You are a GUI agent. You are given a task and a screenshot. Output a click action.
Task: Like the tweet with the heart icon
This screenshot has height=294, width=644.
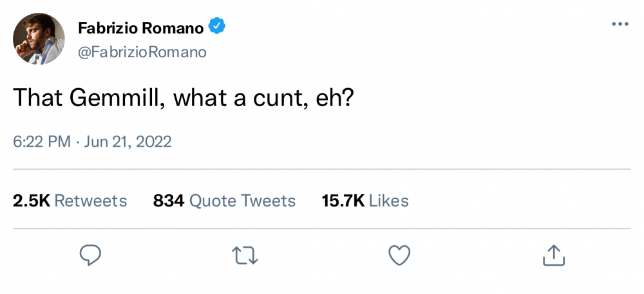(399, 255)
